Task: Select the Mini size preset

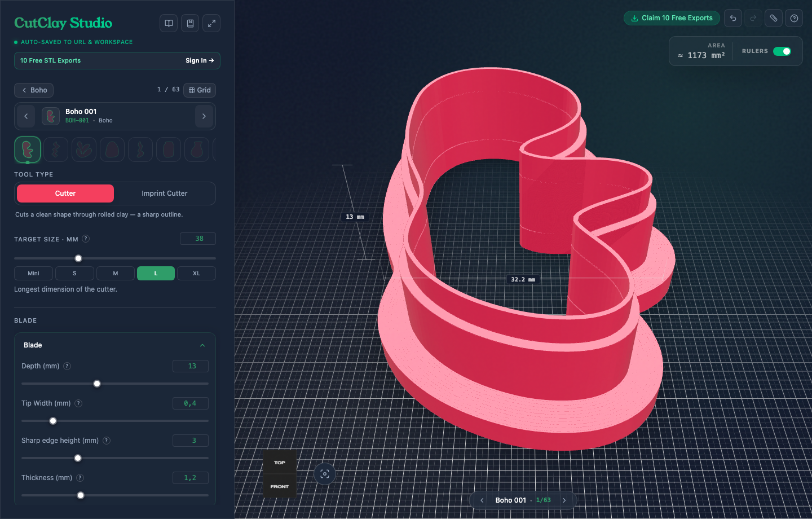Action: (34, 274)
